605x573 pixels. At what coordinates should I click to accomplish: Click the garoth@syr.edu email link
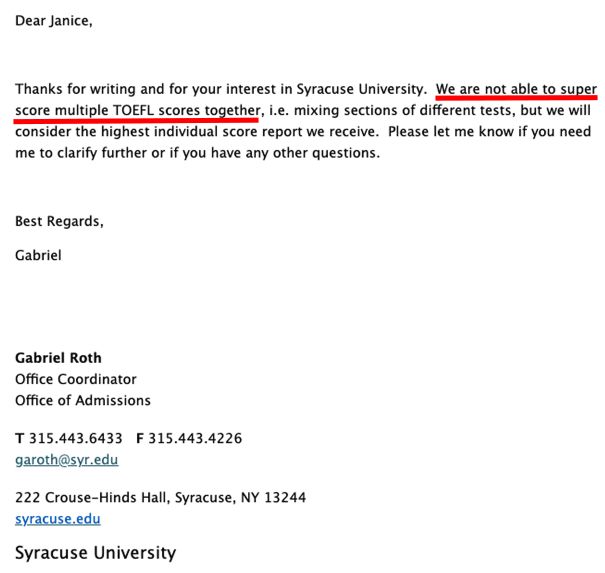[66, 460]
